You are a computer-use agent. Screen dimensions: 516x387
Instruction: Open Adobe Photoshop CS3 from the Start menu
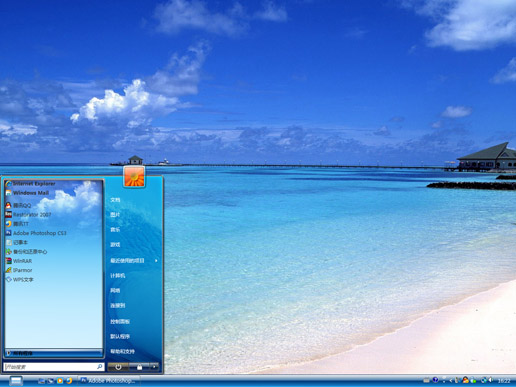click(36, 233)
